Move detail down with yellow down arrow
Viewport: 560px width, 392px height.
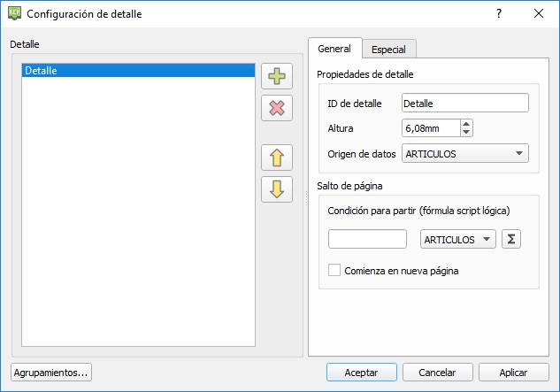pos(276,189)
